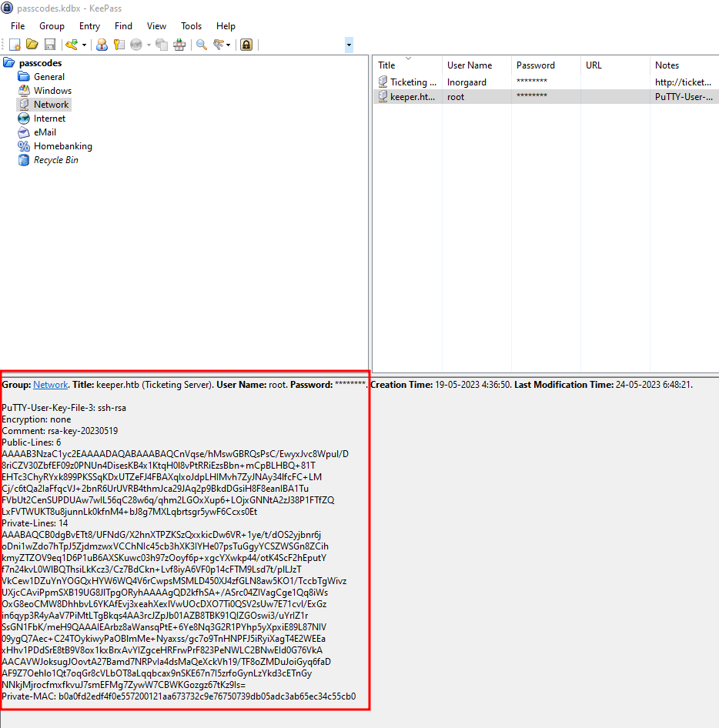
Task: Open the quick search dropdown arrow
Action: click(349, 45)
